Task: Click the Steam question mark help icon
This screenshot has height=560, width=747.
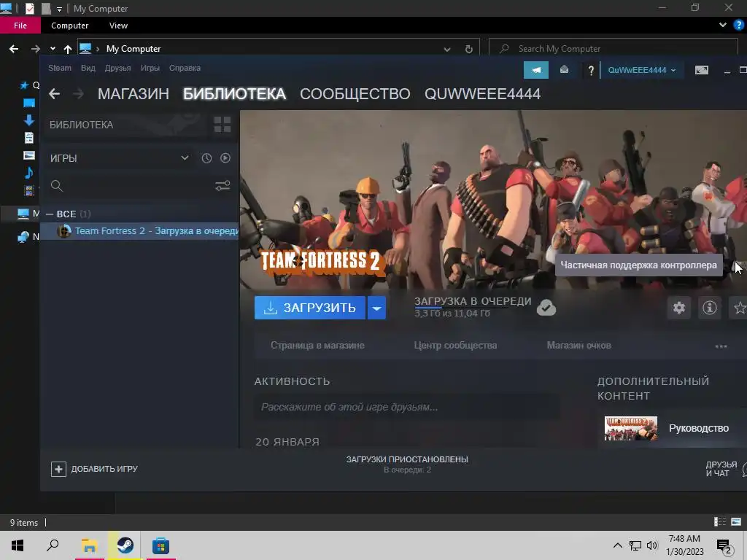Action: tap(591, 71)
